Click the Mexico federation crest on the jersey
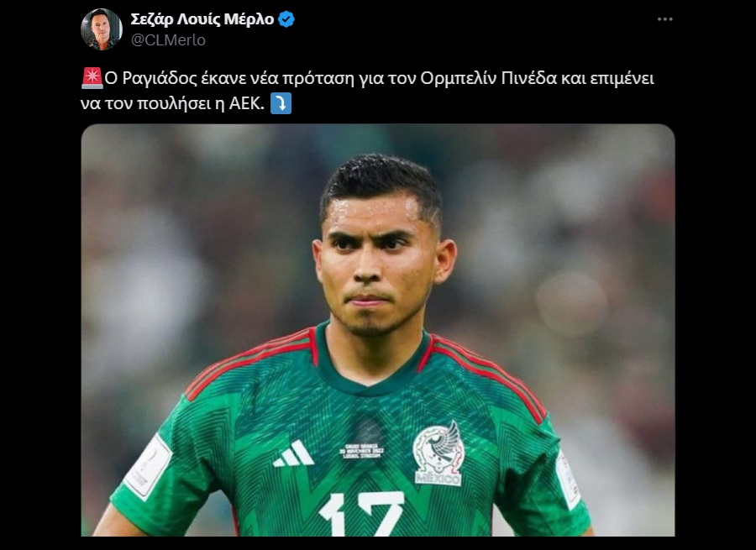756x550 pixels. click(438, 453)
